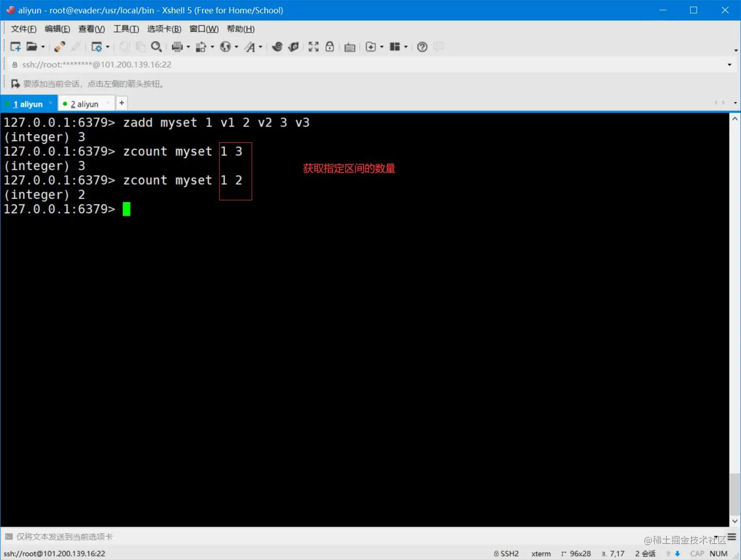Expand the globe encoding dropdown arrow
The image size is (741, 560).
click(237, 47)
